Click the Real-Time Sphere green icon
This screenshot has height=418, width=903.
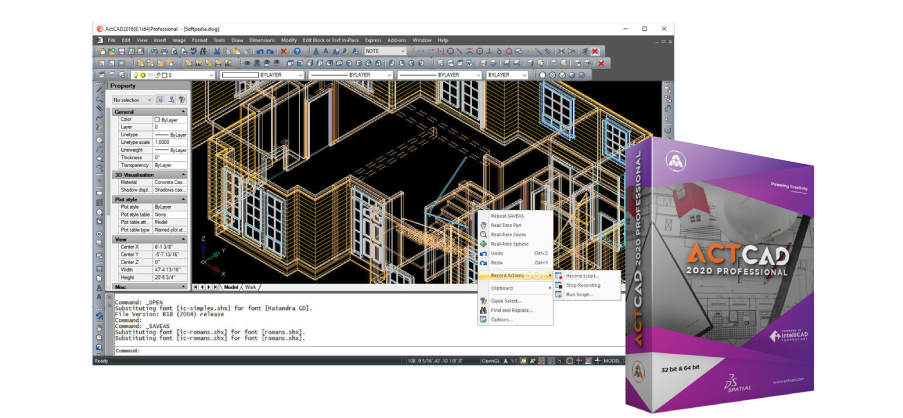coord(484,244)
